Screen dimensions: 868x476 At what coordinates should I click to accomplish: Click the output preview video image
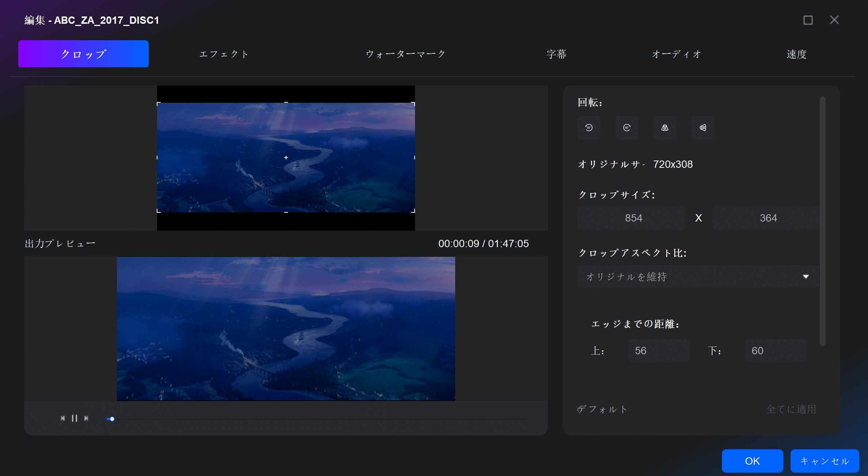pyautogui.click(x=286, y=329)
